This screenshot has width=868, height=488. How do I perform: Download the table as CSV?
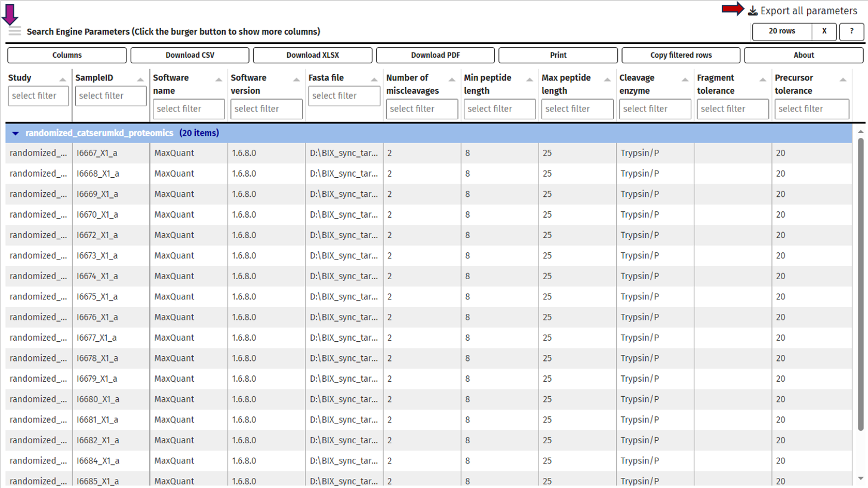pyautogui.click(x=189, y=55)
